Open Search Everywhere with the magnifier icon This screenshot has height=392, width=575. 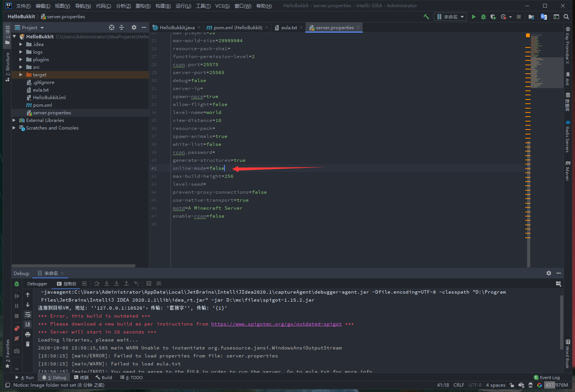(x=566, y=17)
